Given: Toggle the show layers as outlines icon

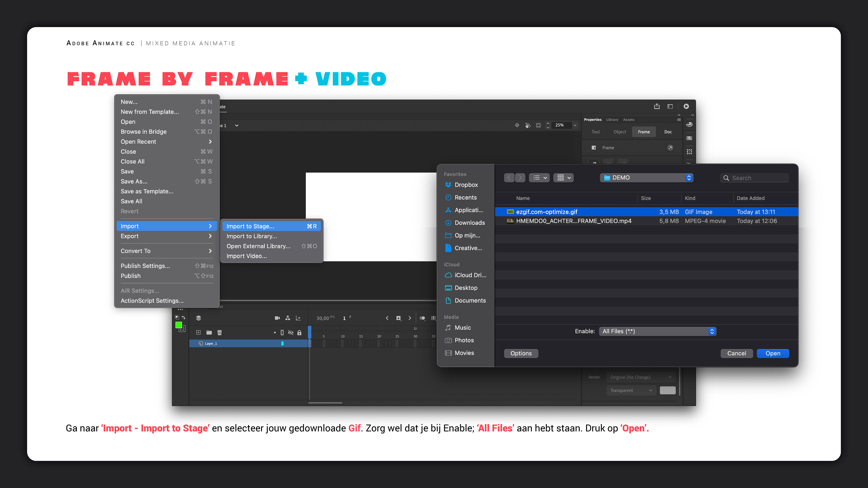Looking at the screenshot, I should pos(282,333).
